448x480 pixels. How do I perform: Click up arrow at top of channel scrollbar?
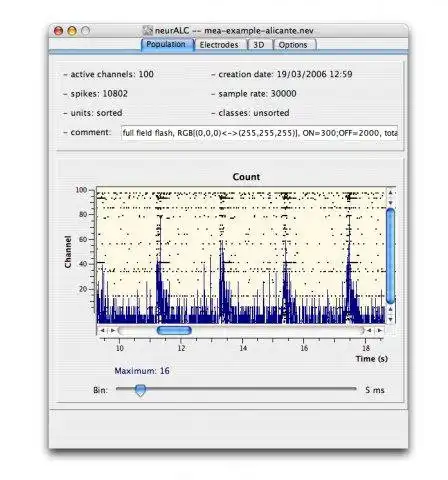pyautogui.click(x=390, y=193)
